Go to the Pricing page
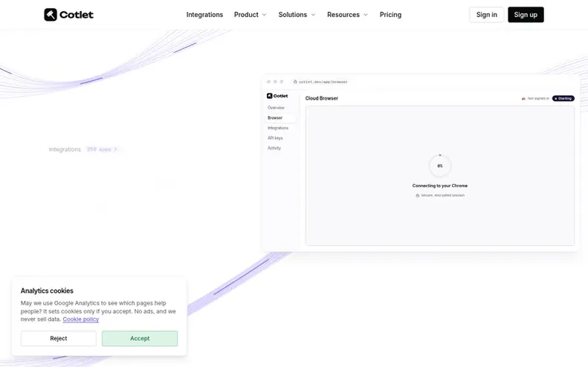This screenshot has height=367, width=588. [x=390, y=15]
